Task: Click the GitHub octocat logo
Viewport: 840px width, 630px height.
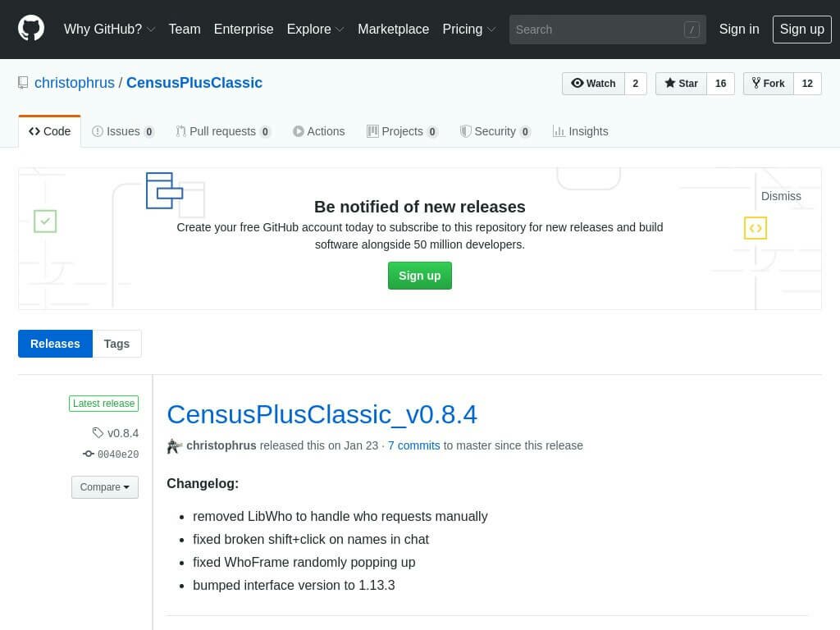Action: pos(31,29)
